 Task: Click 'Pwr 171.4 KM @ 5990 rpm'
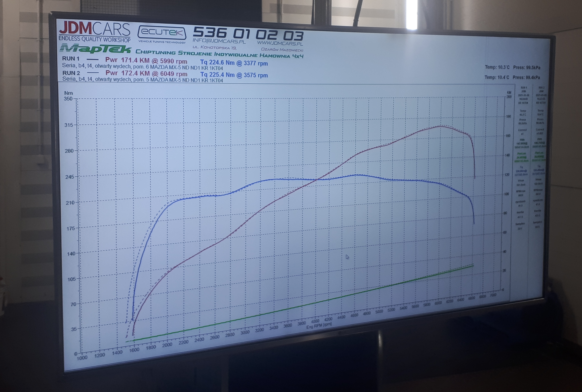click(x=146, y=61)
